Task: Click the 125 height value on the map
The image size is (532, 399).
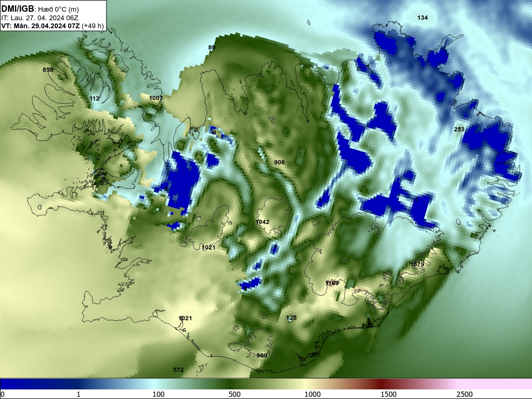Action: click(291, 318)
